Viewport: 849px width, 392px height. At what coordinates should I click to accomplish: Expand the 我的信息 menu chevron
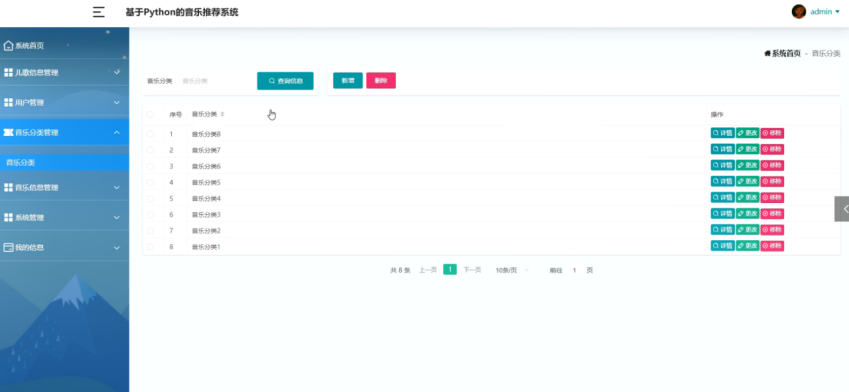point(116,247)
